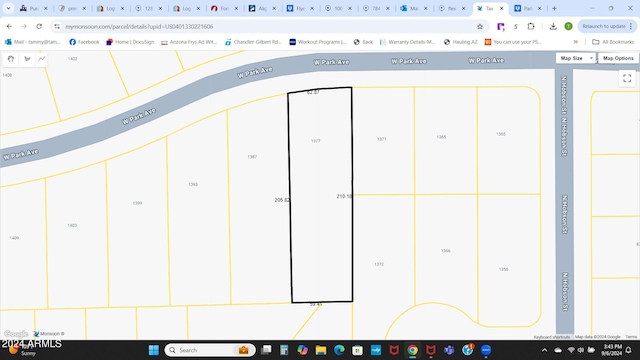
Task: Open Microsoft Edge from taskbar
Action: (339, 350)
